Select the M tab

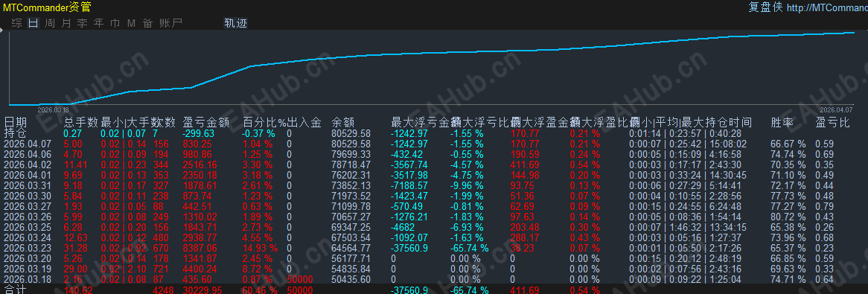pyautogui.click(x=131, y=22)
